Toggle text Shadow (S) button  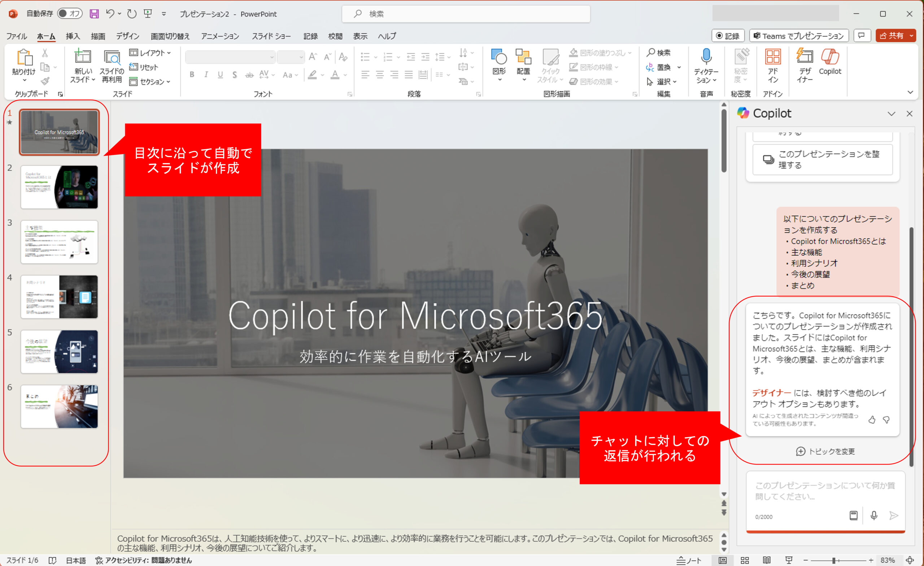234,75
